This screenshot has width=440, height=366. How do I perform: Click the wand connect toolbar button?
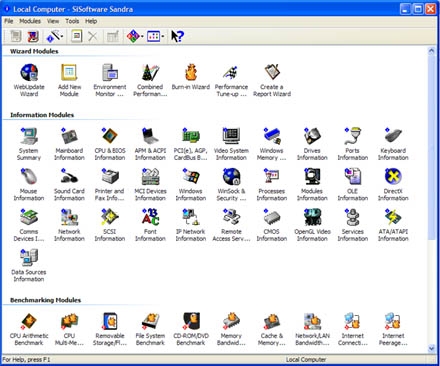pyautogui.click(x=53, y=36)
